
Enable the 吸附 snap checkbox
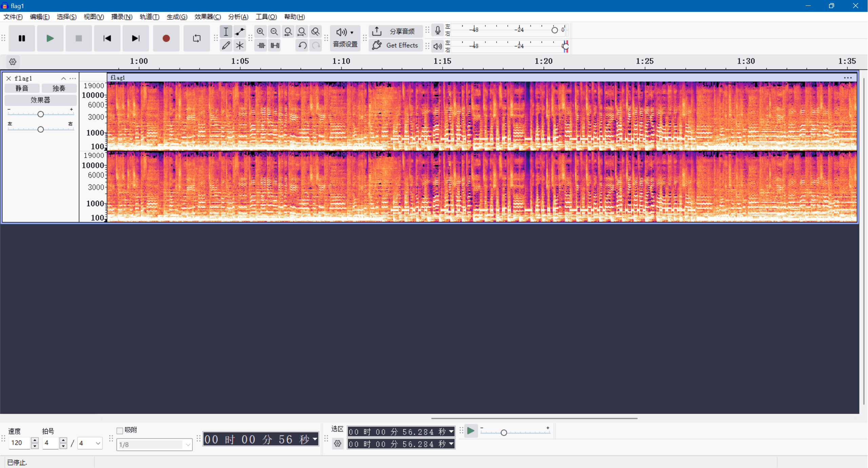tap(120, 431)
